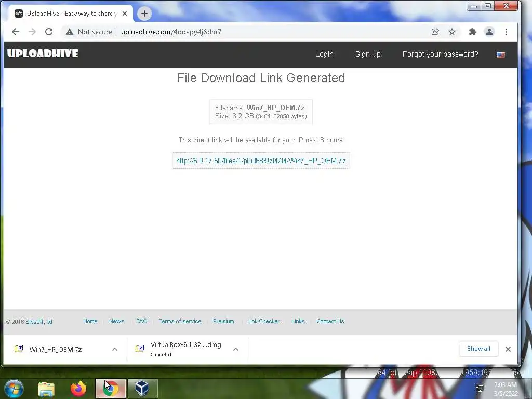Click the canceled VirtualBox dmg download item

point(185,349)
